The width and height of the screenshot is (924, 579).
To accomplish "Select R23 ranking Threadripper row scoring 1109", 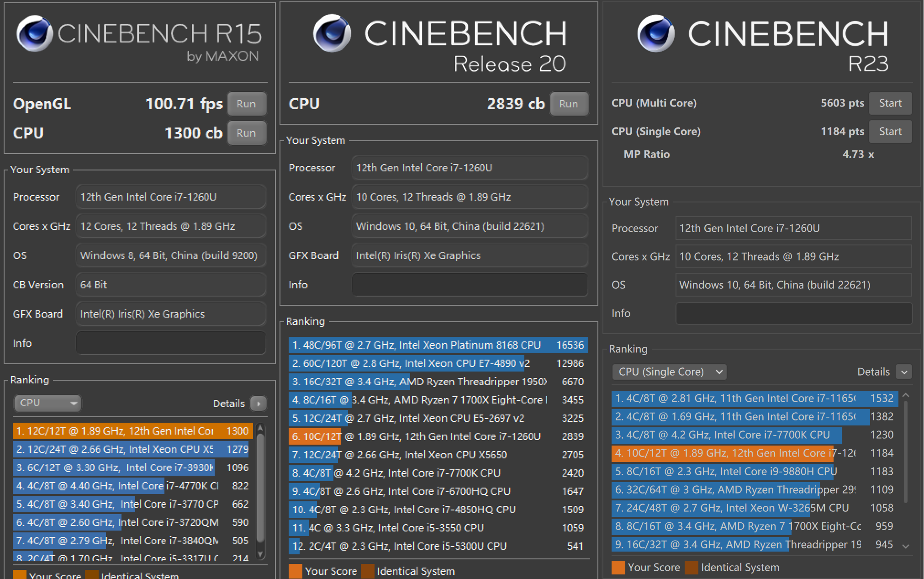I will 755,489.
